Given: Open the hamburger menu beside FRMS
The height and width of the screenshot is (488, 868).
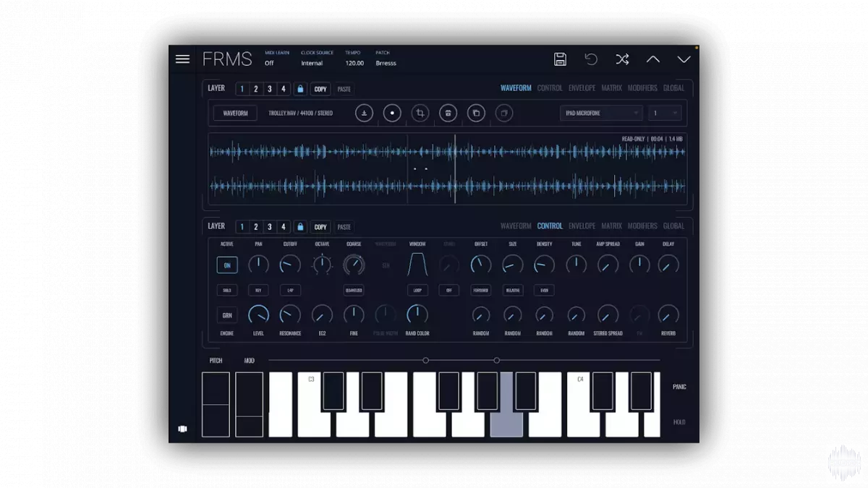Looking at the screenshot, I should click(182, 59).
